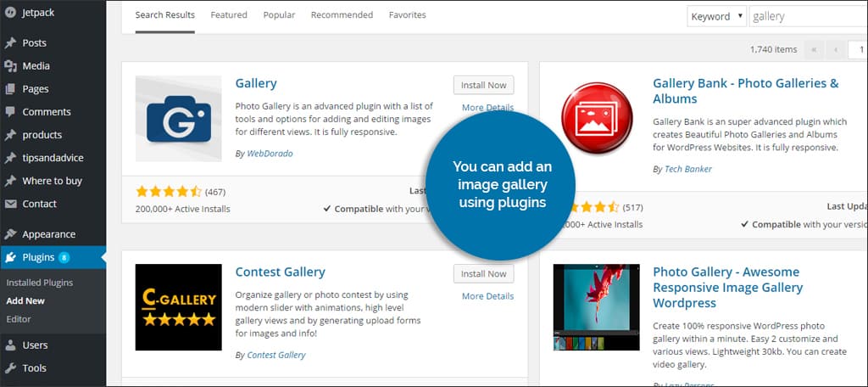The image size is (868, 387).
Task: Switch to the Recommended tab
Action: click(342, 15)
